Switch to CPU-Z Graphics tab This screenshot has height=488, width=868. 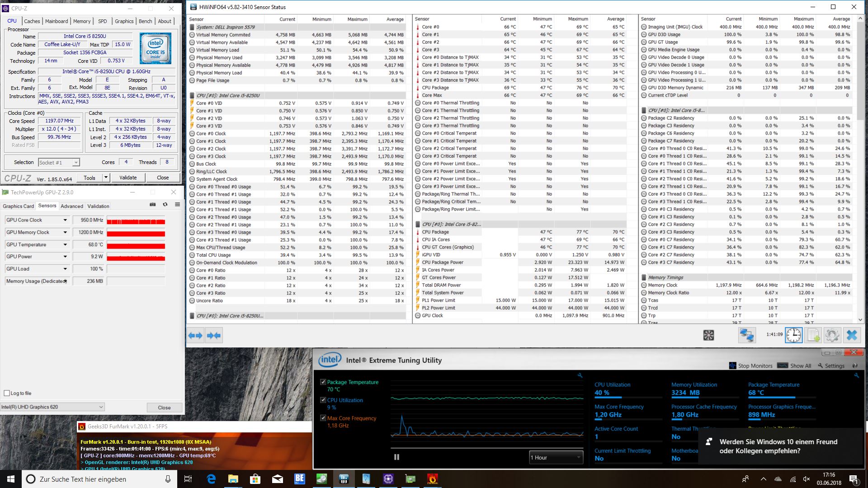point(124,21)
